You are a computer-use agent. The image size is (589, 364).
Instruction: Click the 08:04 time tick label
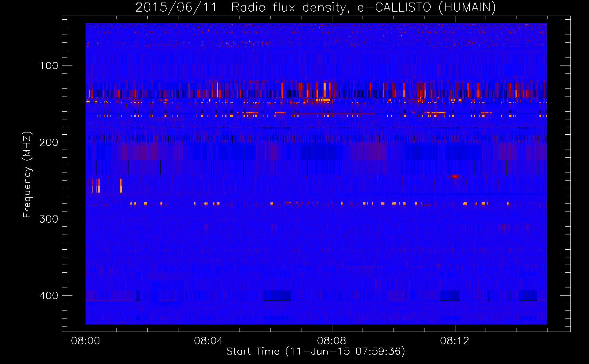209,341
